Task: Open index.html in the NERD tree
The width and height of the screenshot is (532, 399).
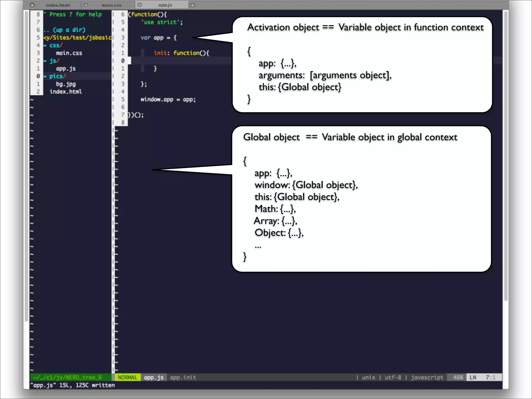Action: click(x=66, y=92)
